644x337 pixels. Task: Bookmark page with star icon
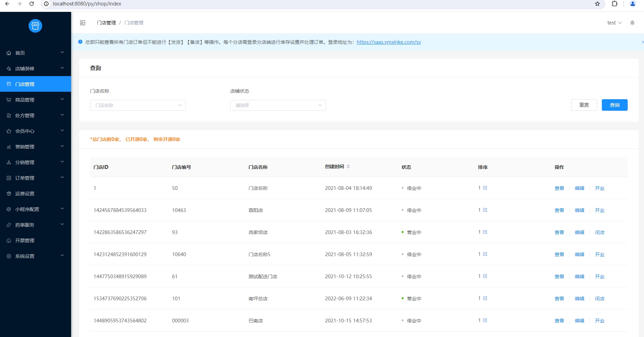coord(597,4)
